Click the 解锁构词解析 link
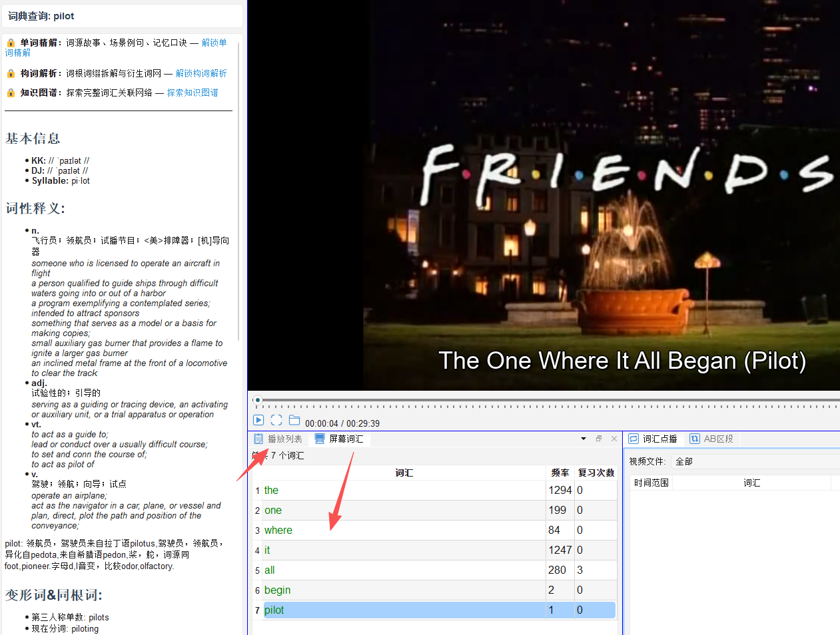 201,73
